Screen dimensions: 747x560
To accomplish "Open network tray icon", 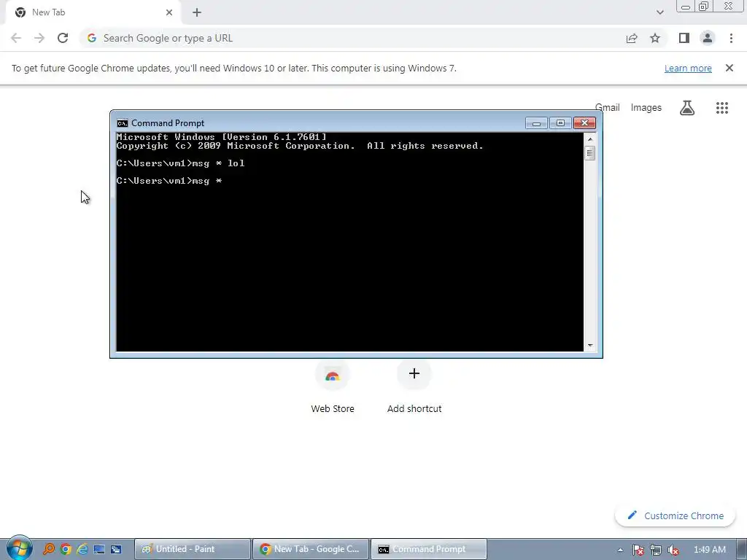I will point(656,550).
